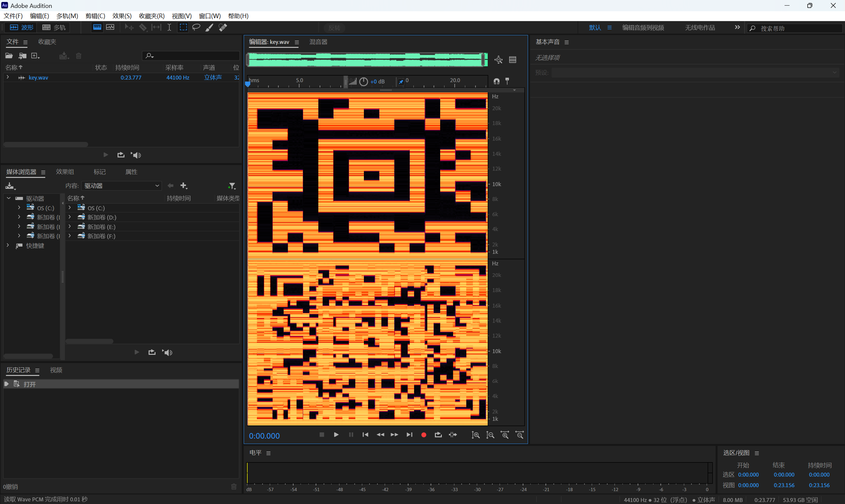Select the Lasso Selection tool
This screenshot has height=504, width=845.
point(196,27)
